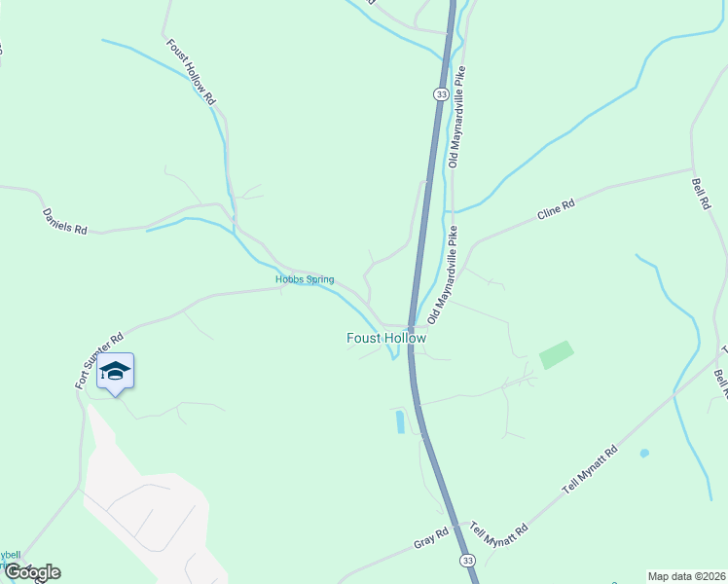Viewport: 728px width, 584px height.
Task: Click the Fort Sumter Rd label
Action: click(99, 360)
